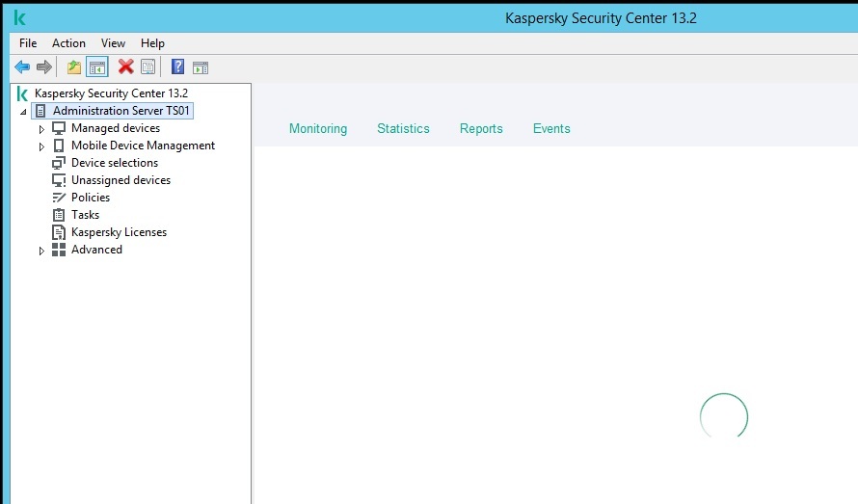Screen dimensions: 858x504
Task: Click the Back arrow toolbar icon
Action: click(22, 67)
